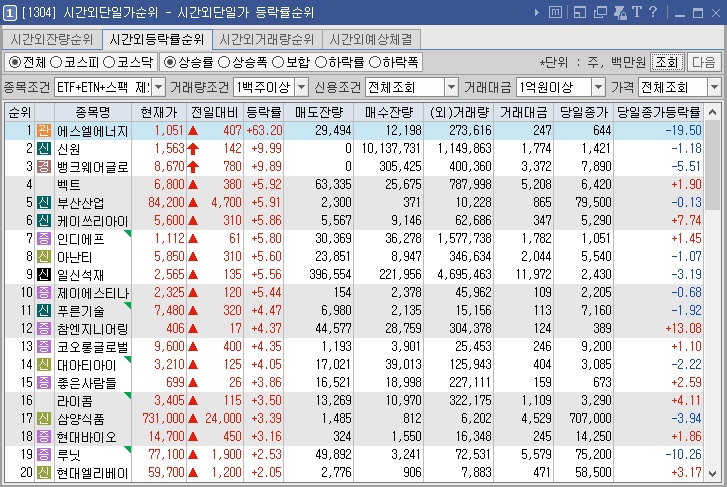
Task: Click the pin lock icon in title bar
Action: click(x=620, y=12)
